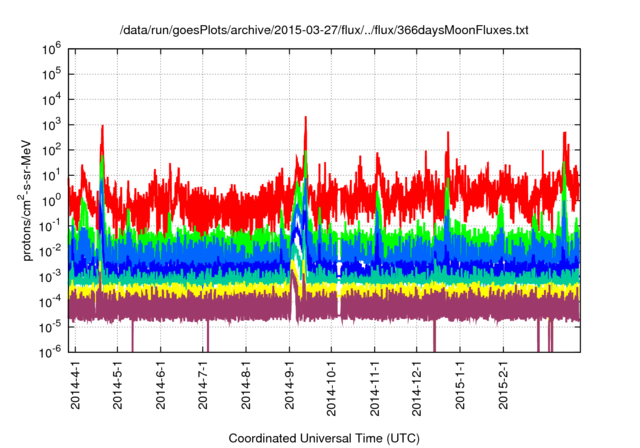Click the tallest red peak in September 2014
Image resolution: width=640 pixels, height=448 pixels.
coord(304,120)
